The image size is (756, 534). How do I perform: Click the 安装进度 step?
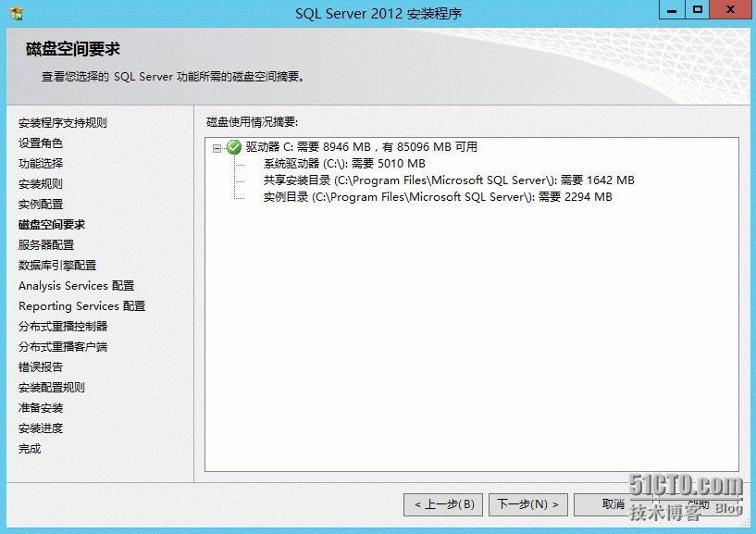[x=41, y=428]
